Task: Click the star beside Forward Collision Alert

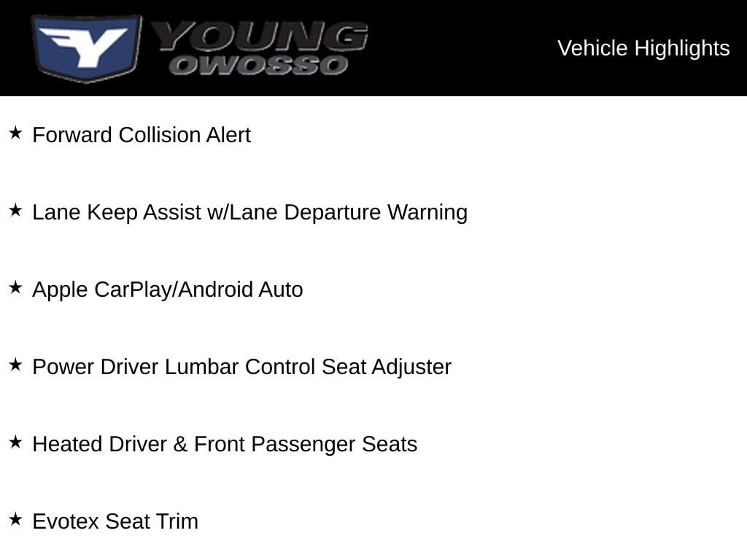Action: (x=16, y=133)
